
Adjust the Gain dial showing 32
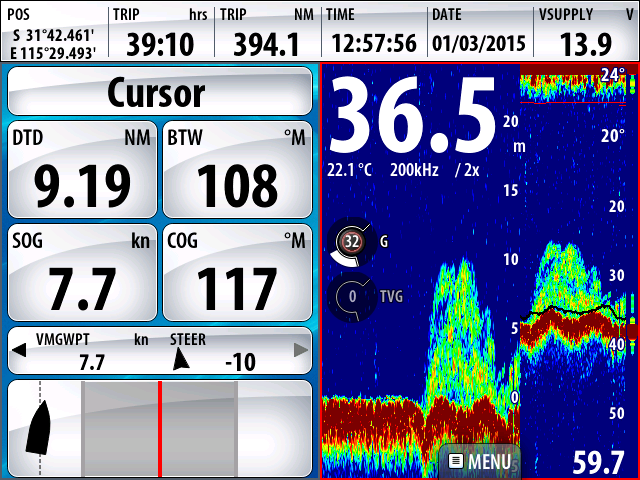click(351, 241)
